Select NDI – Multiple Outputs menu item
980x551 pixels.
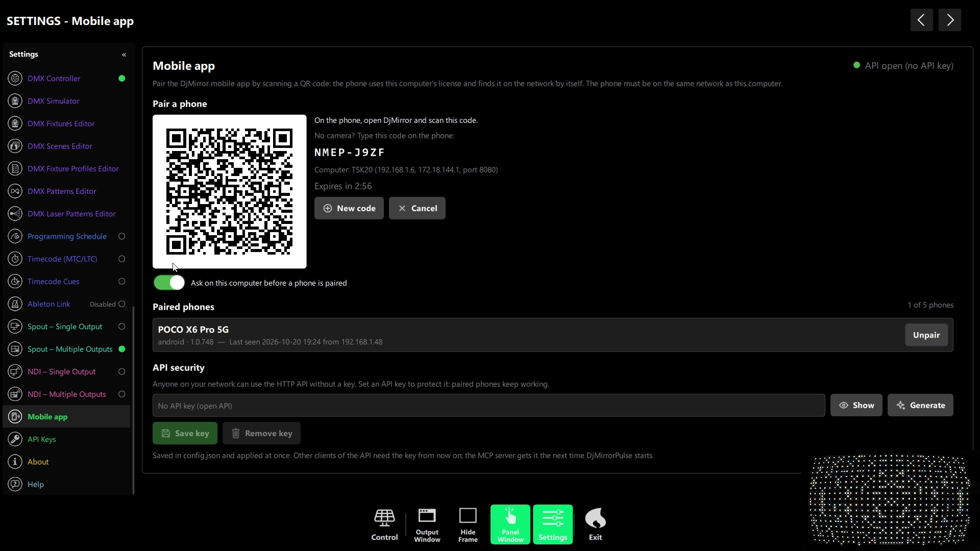pos(66,394)
